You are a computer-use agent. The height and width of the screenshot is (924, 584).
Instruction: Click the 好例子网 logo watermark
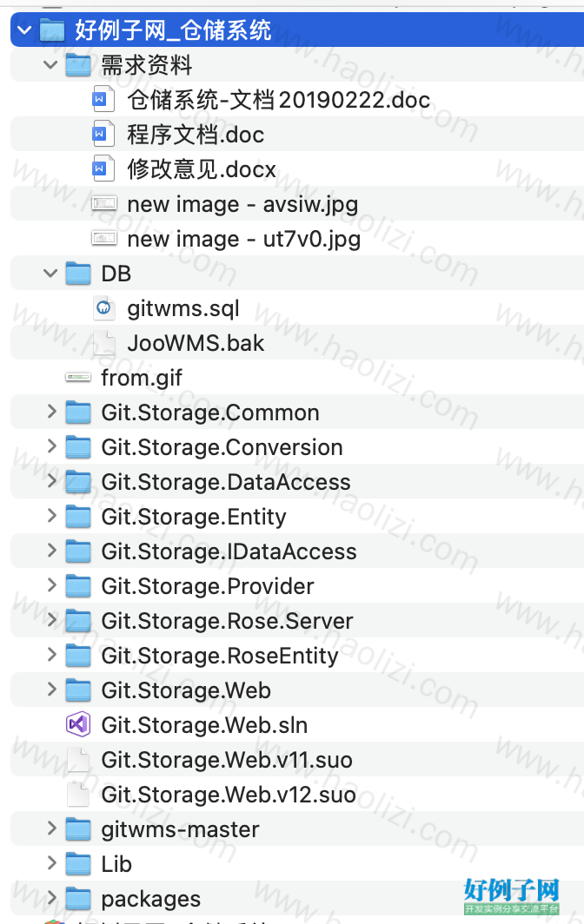click(x=512, y=895)
